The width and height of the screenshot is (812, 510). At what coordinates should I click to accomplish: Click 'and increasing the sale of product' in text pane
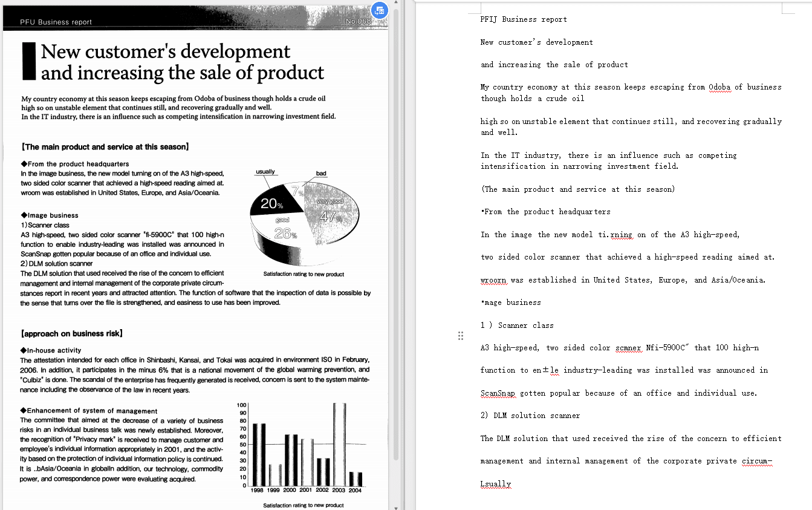pos(554,65)
